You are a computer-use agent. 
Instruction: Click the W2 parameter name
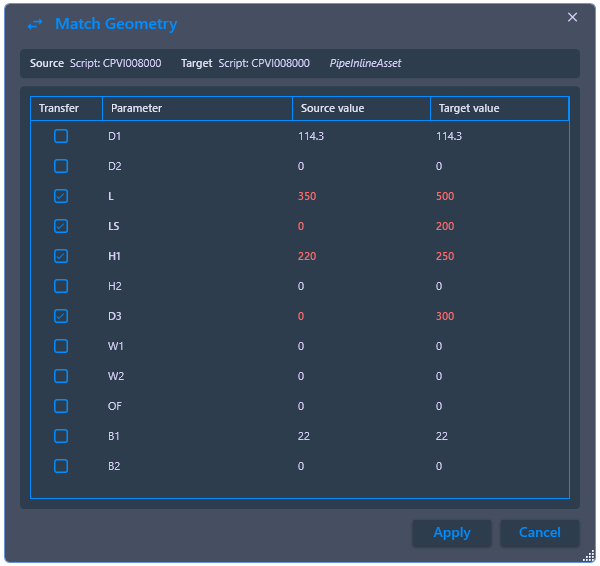coord(116,376)
